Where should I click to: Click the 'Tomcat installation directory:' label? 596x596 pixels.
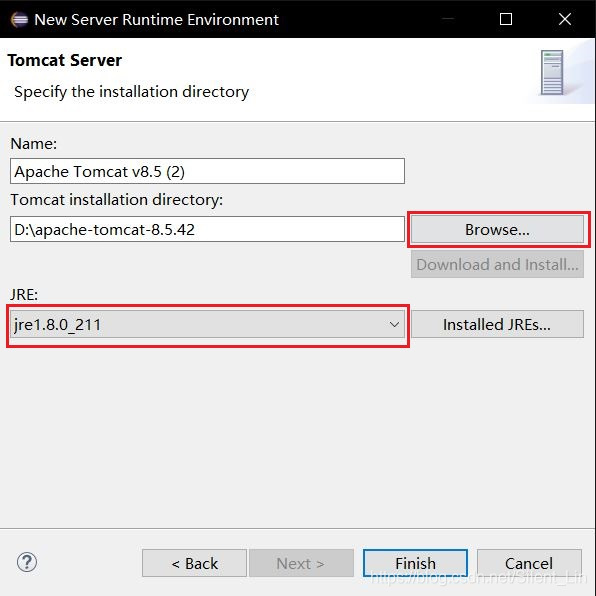(117, 200)
